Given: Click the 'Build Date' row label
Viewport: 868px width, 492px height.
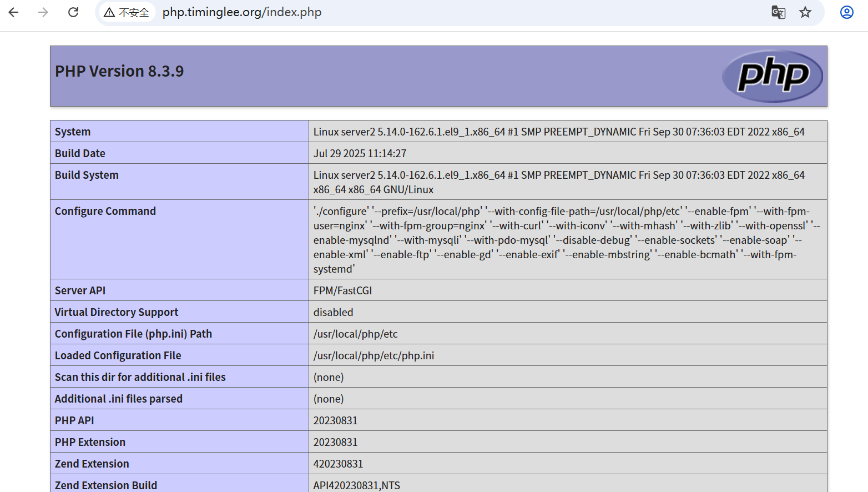Looking at the screenshot, I should tap(80, 153).
